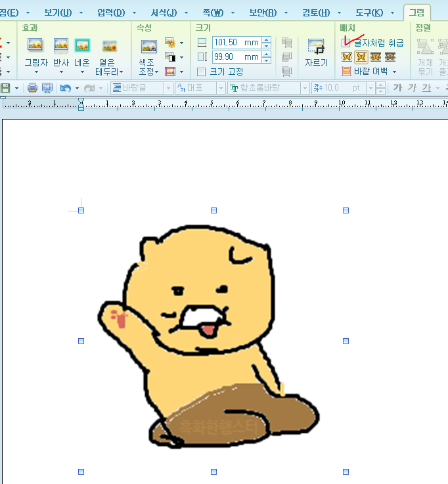This screenshot has height=484, width=448.
Task: Click the print preview monitor icon
Action: (x=47, y=88)
